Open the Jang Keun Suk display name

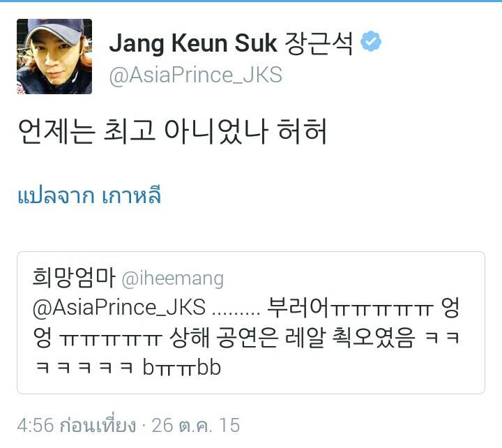193,43
